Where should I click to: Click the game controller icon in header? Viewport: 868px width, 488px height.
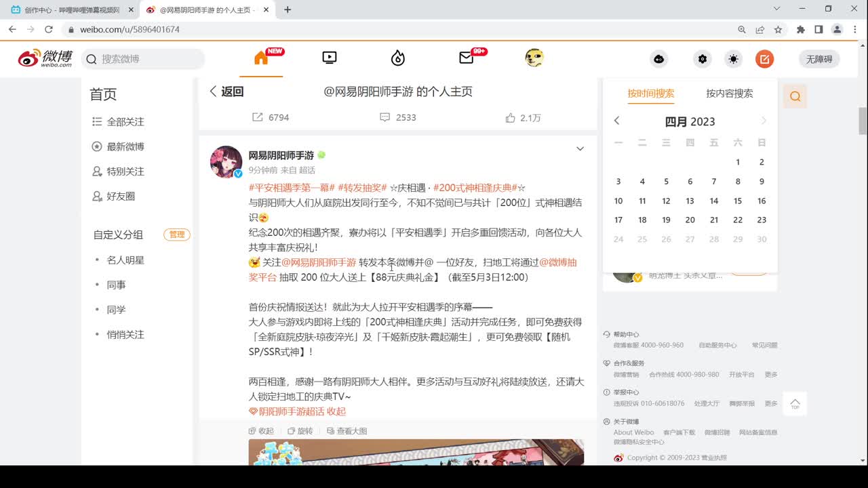click(x=658, y=59)
